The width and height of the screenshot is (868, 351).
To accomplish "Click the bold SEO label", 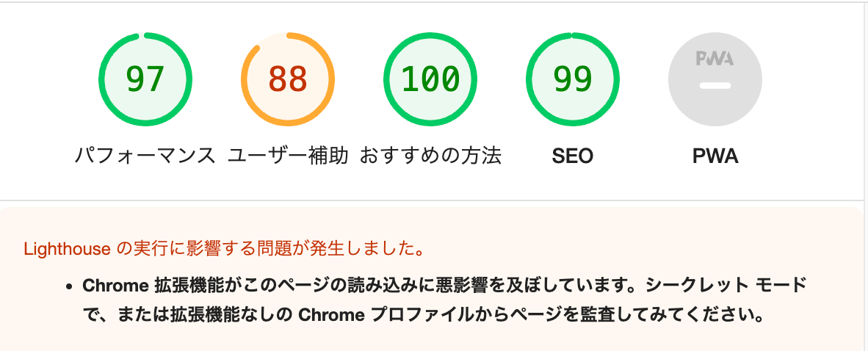I will (x=572, y=156).
